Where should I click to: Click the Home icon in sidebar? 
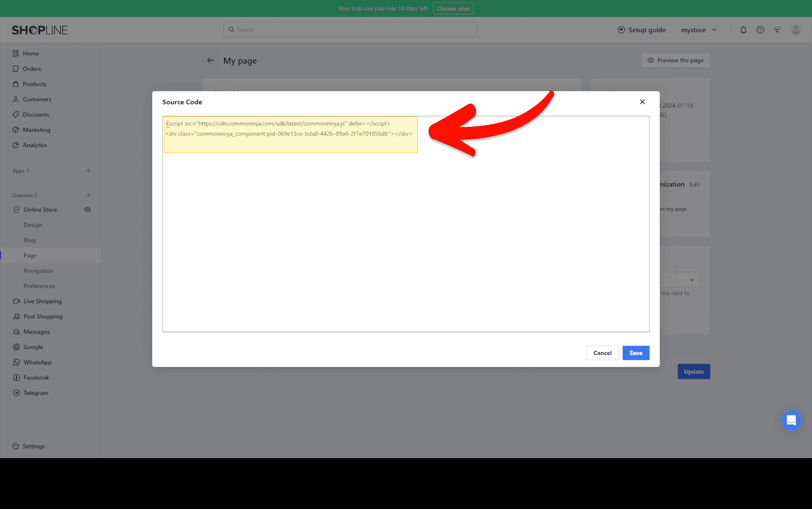click(16, 54)
